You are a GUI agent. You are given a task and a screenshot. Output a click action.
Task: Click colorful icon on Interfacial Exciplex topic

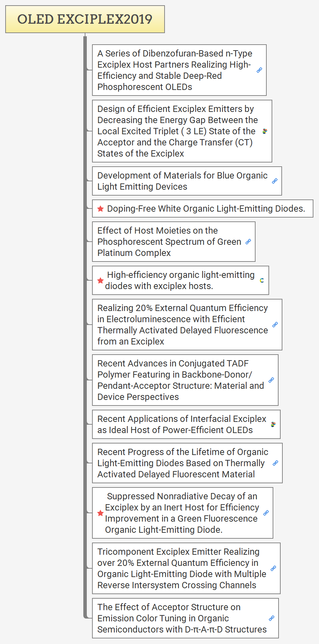point(273,424)
